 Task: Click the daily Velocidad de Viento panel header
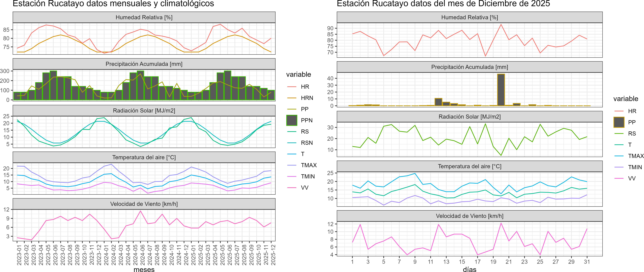pos(470,216)
